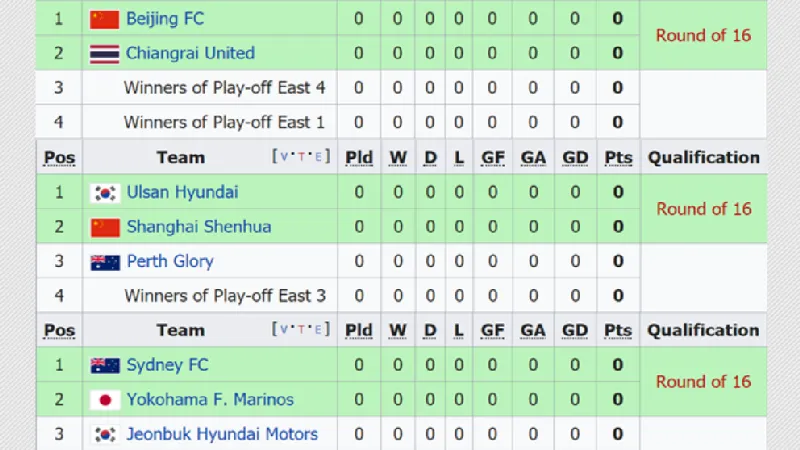This screenshot has height=450, width=800.
Task: Open the Beijing FC team link
Action: tap(165, 19)
